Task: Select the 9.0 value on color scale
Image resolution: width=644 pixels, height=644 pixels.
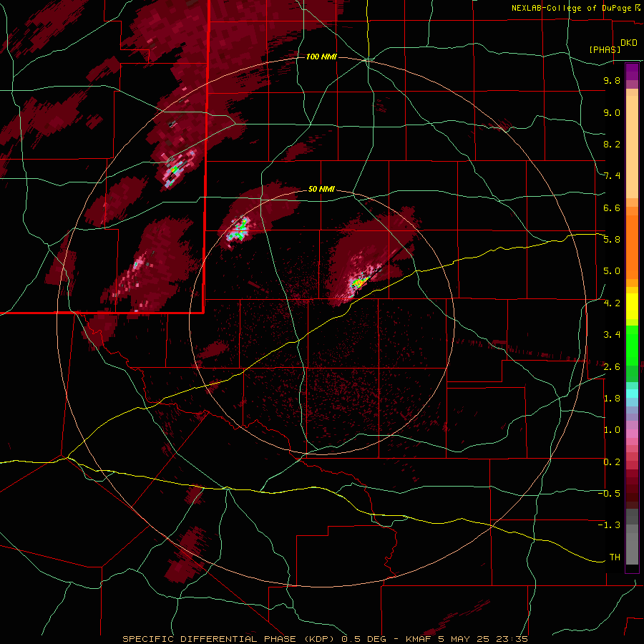Action: tap(612, 112)
